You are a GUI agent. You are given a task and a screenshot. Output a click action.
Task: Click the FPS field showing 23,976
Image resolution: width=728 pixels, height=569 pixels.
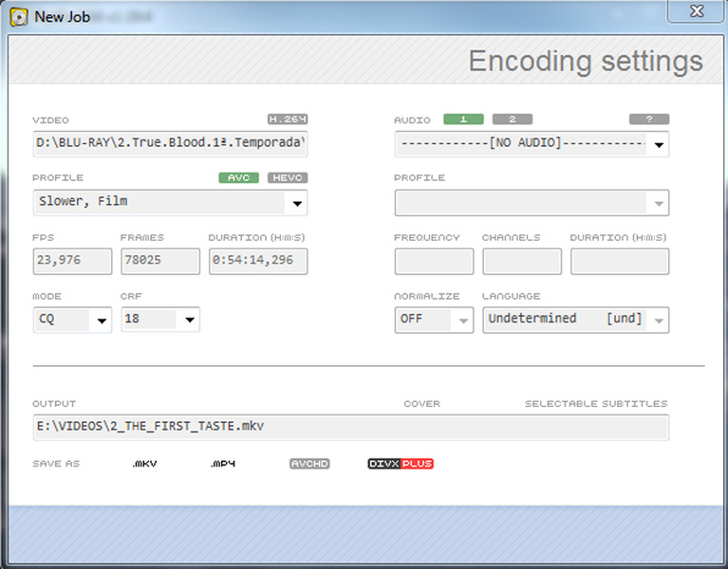pos(72,261)
